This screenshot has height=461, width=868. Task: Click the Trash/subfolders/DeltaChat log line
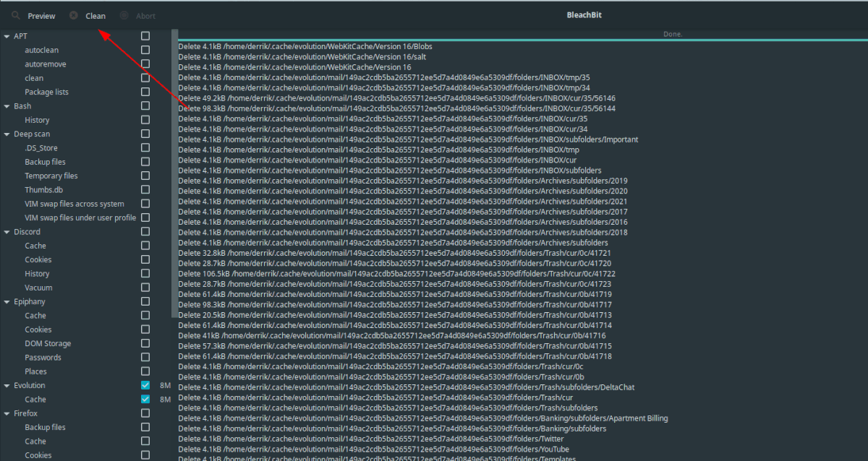pyautogui.click(x=407, y=387)
